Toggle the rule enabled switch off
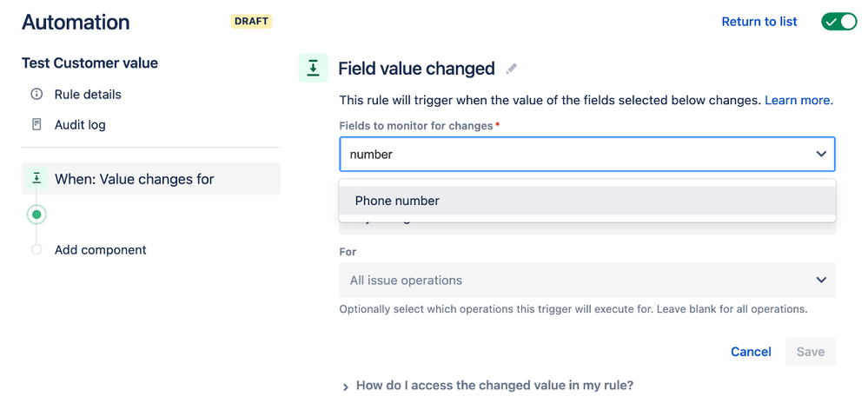This screenshot has width=868, height=403. [x=839, y=22]
